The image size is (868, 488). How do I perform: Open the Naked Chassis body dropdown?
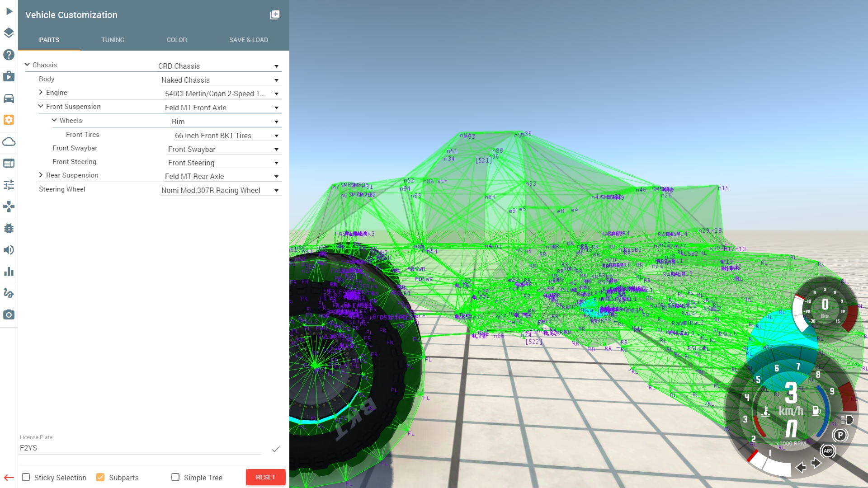pos(221,80)
